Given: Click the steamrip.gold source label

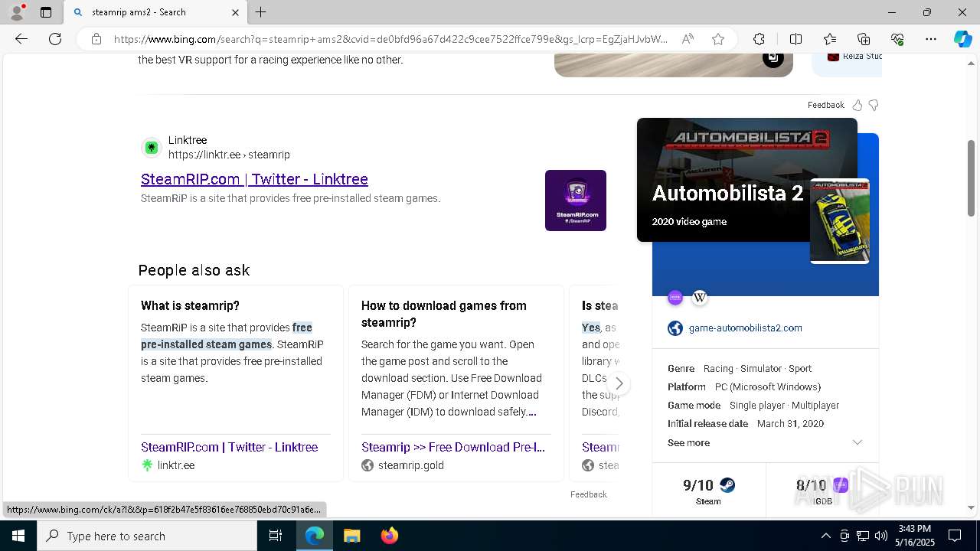Looking at the screenshot, I should click(411, 465).
